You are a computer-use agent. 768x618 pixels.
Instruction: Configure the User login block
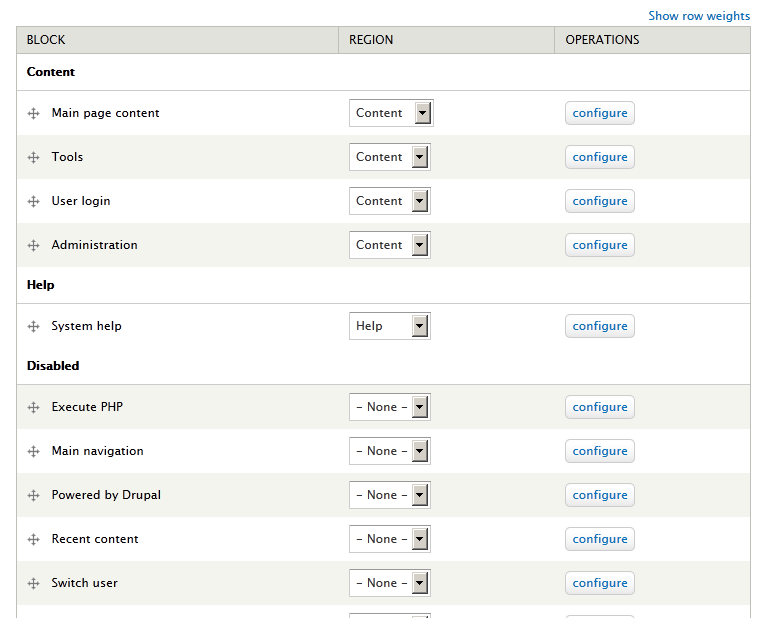[600, 201]
